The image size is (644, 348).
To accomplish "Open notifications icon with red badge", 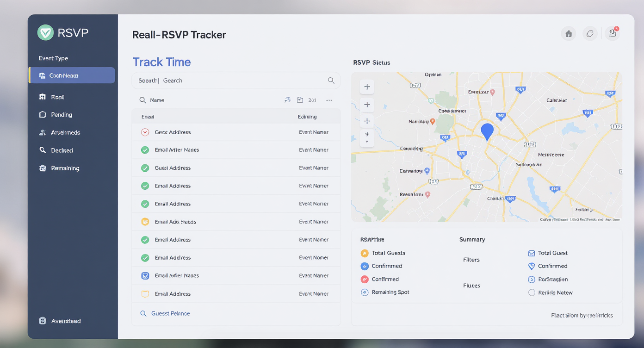I will (x=613, y=33).
